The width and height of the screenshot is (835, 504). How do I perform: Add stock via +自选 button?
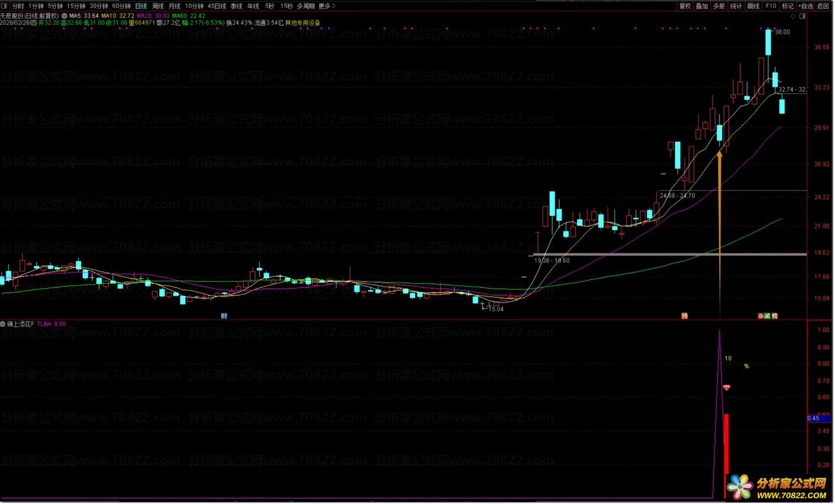[x=805, y=6]
